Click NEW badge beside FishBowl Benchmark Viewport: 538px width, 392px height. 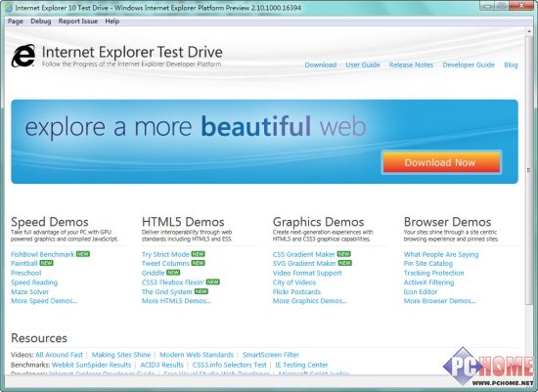pos(83,254)
